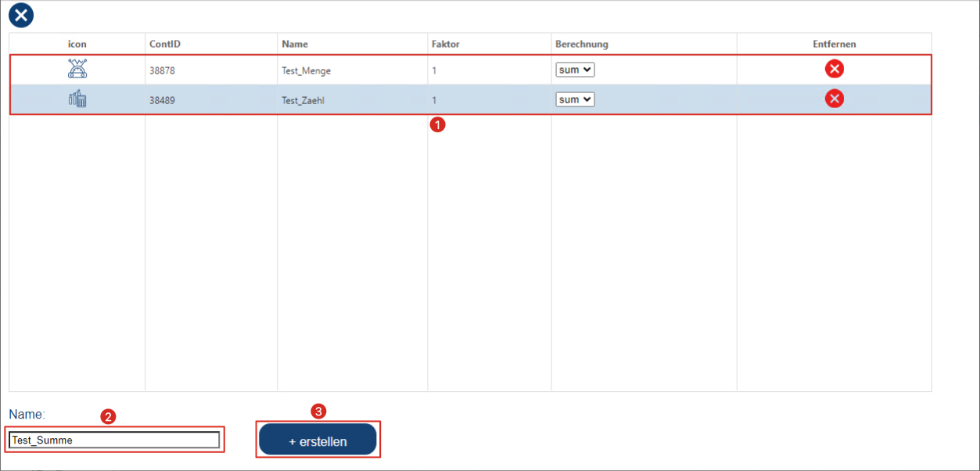Click the Test_Zaehl name cell
980x471 pixels.
[304, 100]
